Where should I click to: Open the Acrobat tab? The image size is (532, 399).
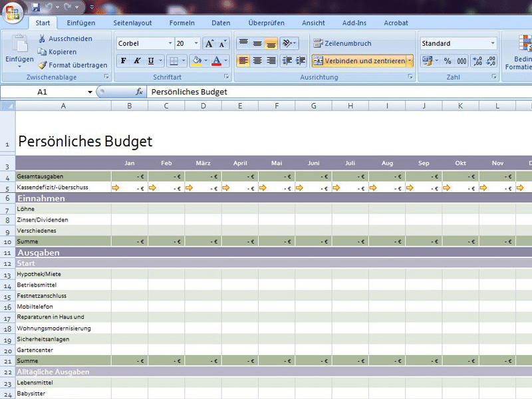tap(396, 23)
